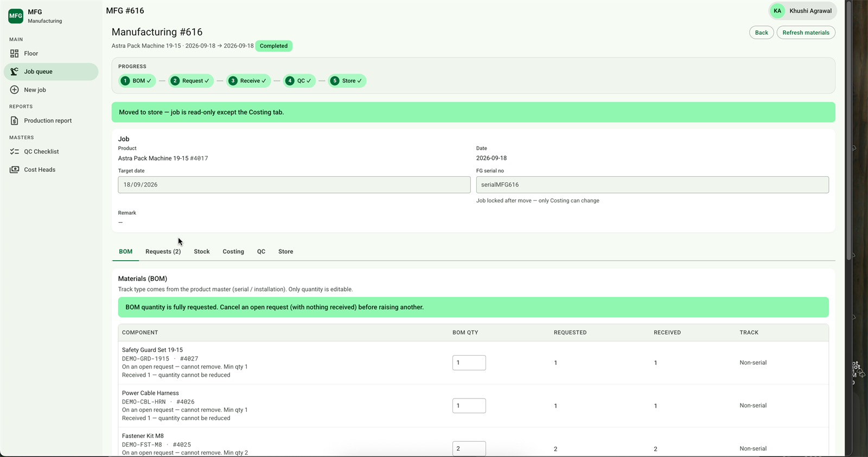Image resolution: width=868 pixels, height=457 pixels.
Task: Click the QC Checklist icon
Action: [x=15, y=152]
